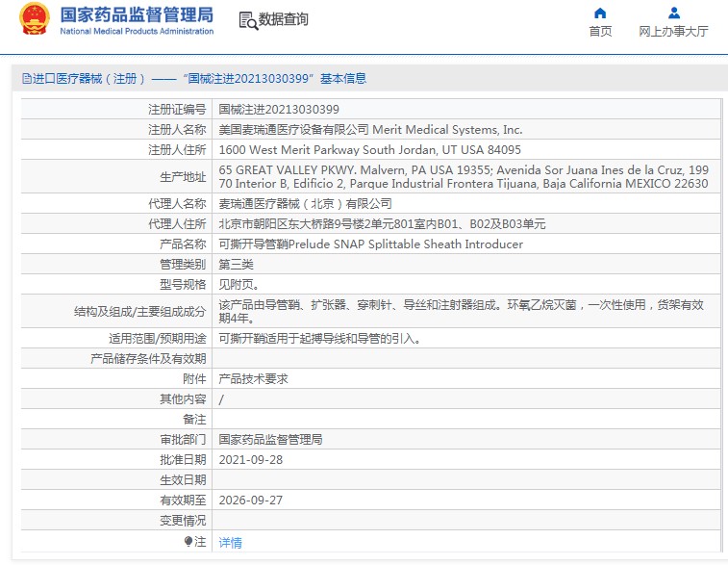The width and height of the screenshot is (728, 565).
Task: Click the 适用范围/预期用途 label
Action: coord(158,338)
